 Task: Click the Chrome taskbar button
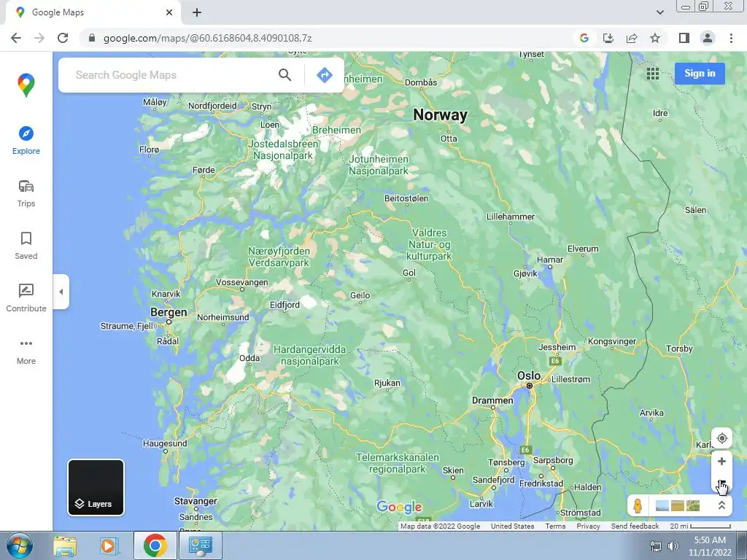(155, 545)
